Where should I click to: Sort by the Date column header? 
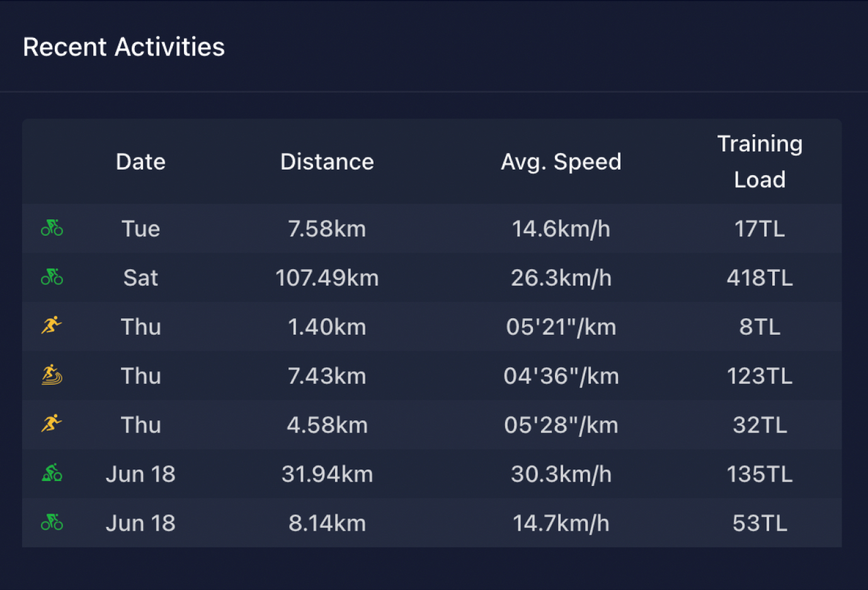pos(140,162)
